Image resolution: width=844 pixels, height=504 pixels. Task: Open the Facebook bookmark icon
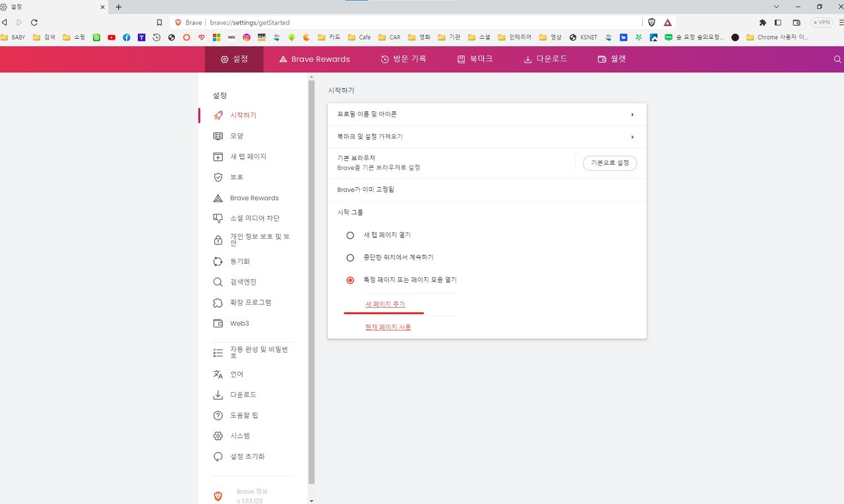127,38
